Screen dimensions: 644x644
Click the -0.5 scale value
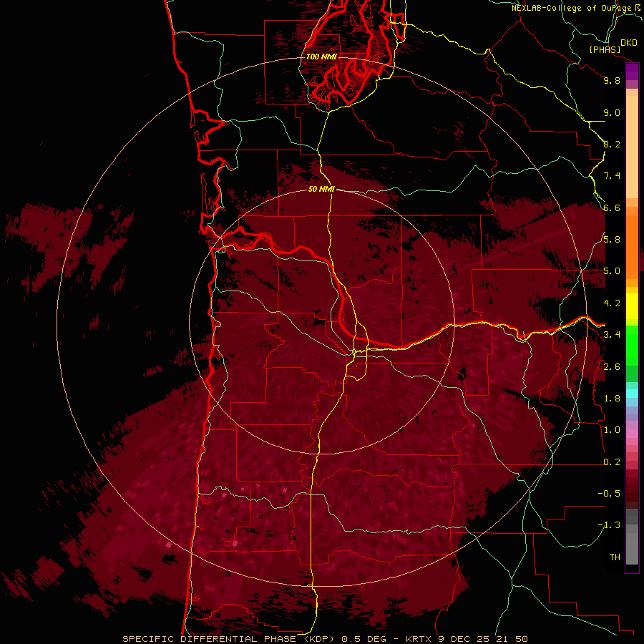click(609, 494)
